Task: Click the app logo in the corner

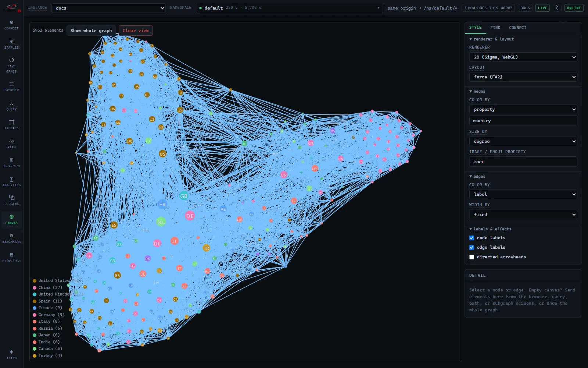Action: click(x=12, y=8)
